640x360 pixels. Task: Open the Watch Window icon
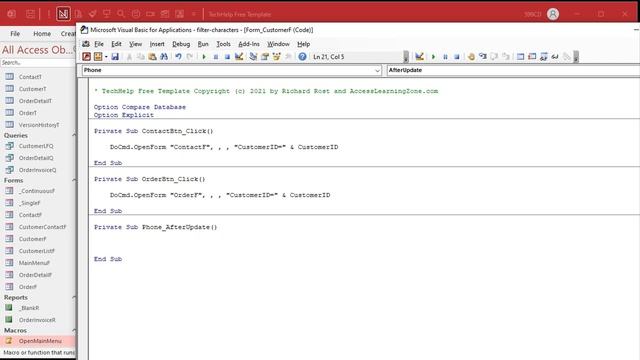coord(544,57)
